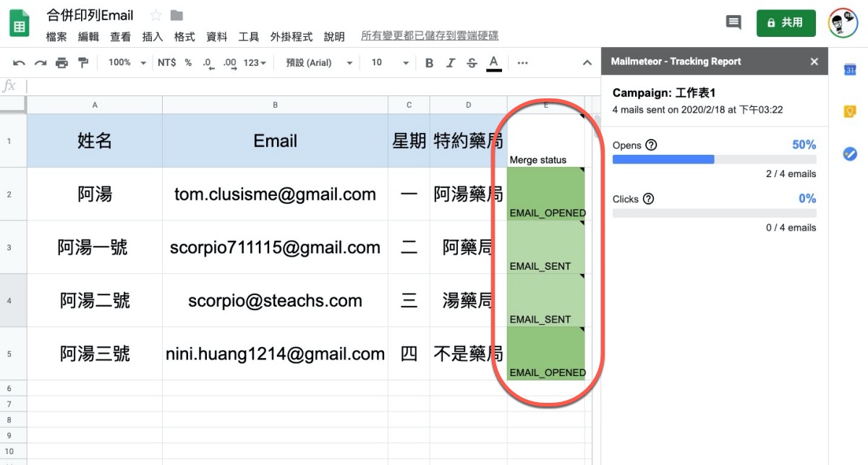Viewport: 868px width, 465px height.
Task: Select the nini.huang1214@gmail.com cell
Action: (275, 354)
